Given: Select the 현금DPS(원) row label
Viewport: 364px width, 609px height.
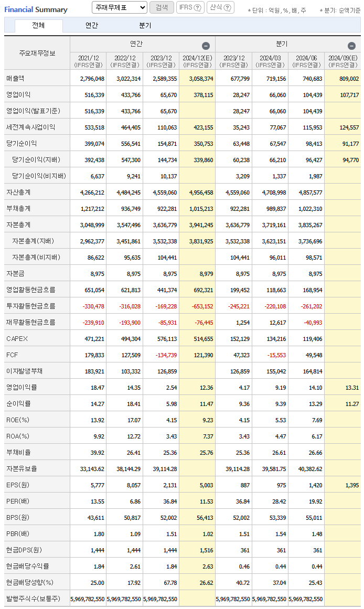Looking at the screenshot, I should coord(24,550).
